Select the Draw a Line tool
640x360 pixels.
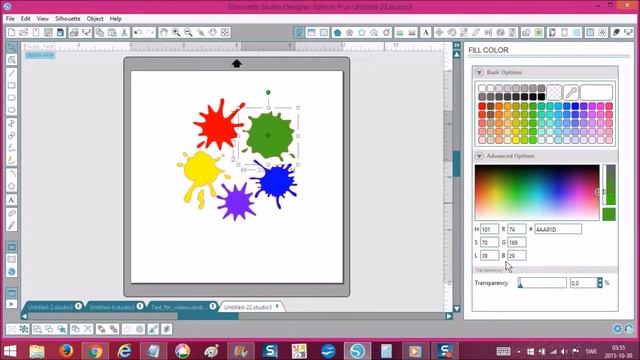coord(11,73)
